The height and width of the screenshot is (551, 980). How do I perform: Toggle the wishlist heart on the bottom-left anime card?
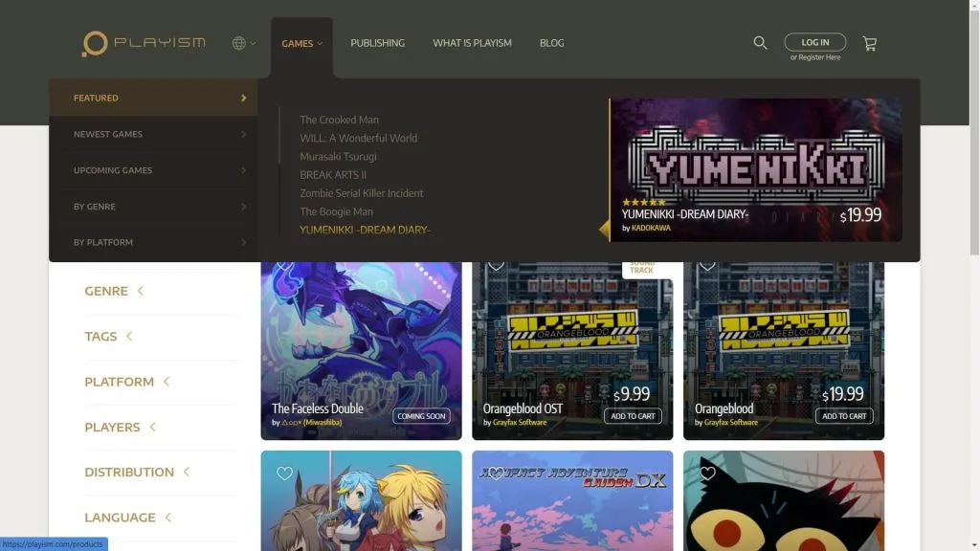click(282, 474)
